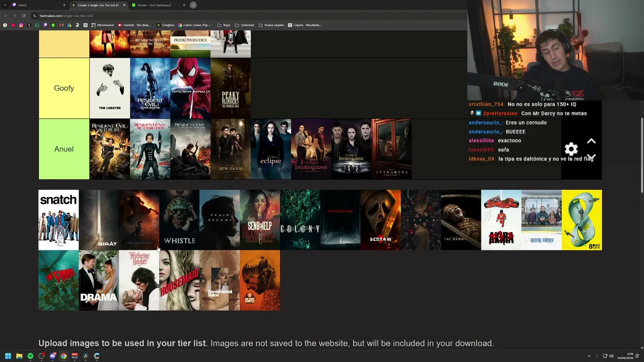Viewport: 644px width, 362px height.
Task: Open the X bookmark icon
Action: click(29, 25)
